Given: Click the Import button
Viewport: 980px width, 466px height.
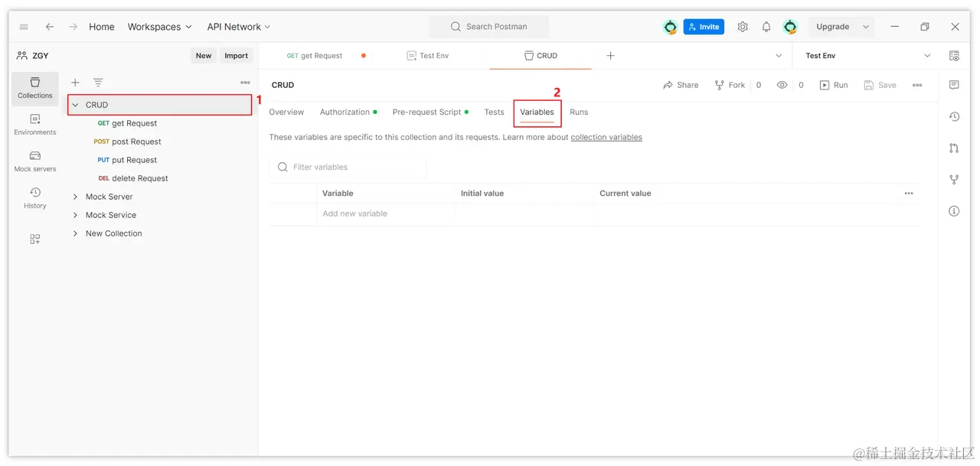Looking at the screenshot, I should click(x=237, y=55).
